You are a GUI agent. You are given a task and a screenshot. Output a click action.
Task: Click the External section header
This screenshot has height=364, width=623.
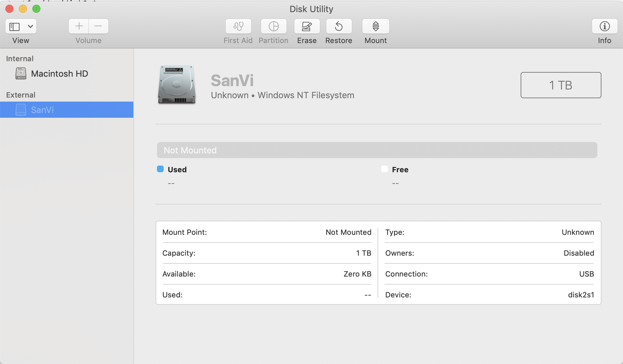click(x=21, y=95)
